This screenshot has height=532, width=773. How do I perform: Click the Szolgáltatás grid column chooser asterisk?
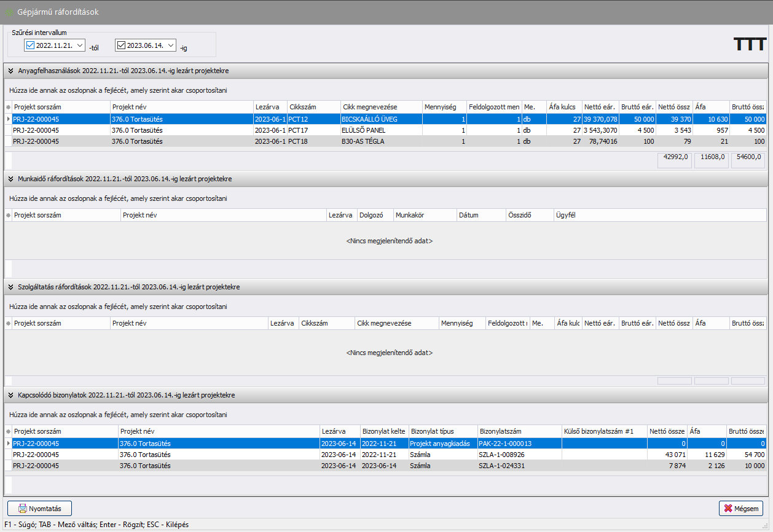(8, 323)
